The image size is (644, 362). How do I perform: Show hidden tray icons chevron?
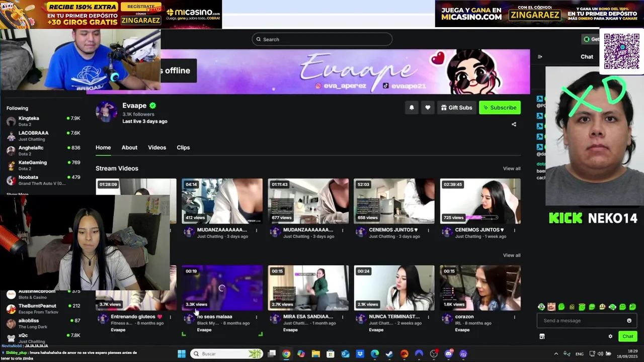(x=556, y=354)
